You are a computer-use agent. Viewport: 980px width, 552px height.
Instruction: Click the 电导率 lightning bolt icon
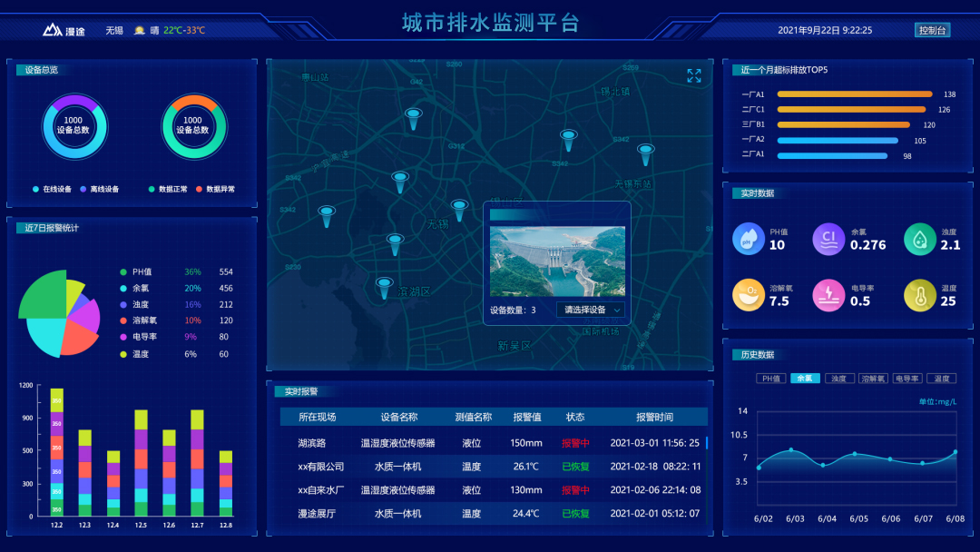[x=828, y=295]
